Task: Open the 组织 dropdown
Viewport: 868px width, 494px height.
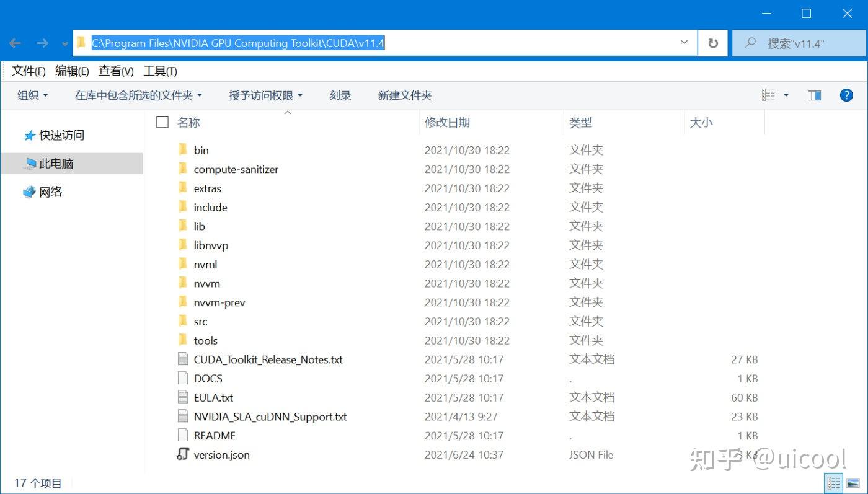Action: 33,95
